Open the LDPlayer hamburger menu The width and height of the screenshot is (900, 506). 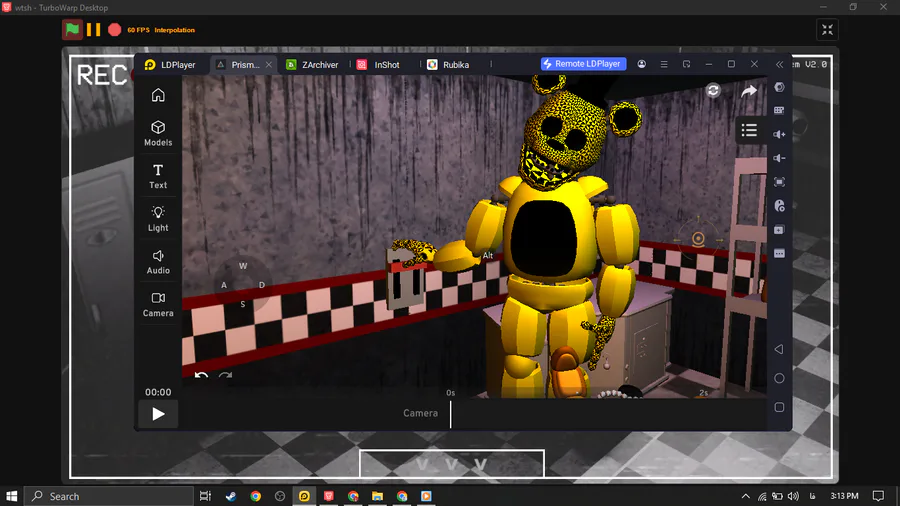[664, 64]
